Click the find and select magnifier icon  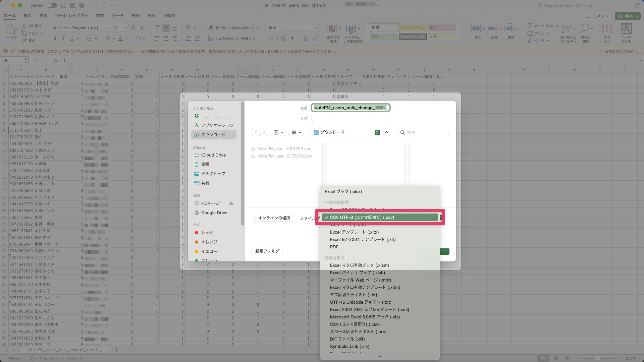click(x=585, y=29)
